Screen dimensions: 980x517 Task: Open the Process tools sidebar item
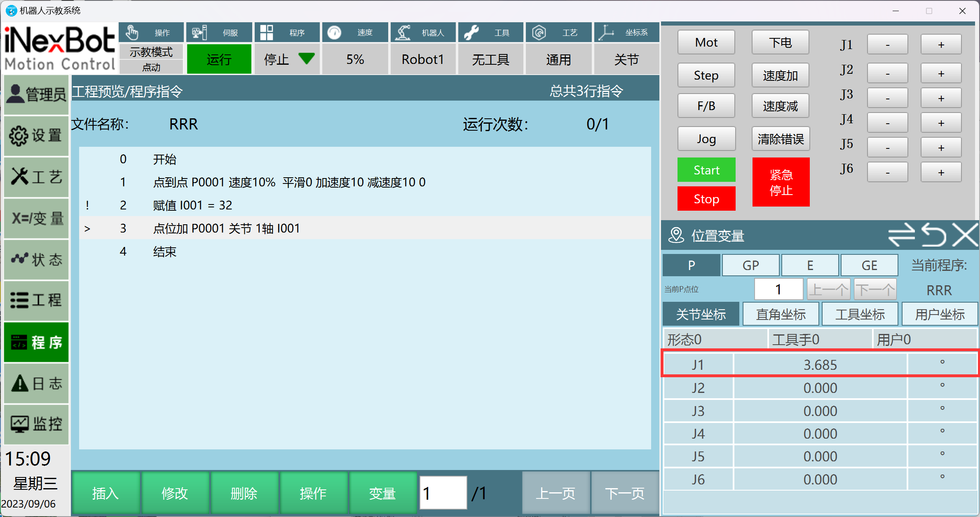click(x=36, y=177)
